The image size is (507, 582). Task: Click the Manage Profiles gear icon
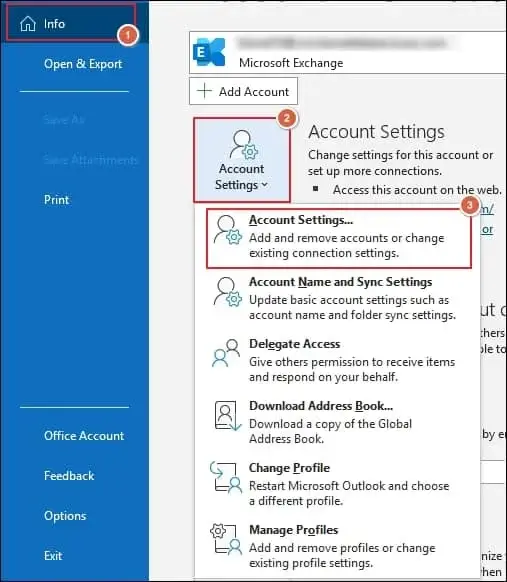[x=226, y=539]
